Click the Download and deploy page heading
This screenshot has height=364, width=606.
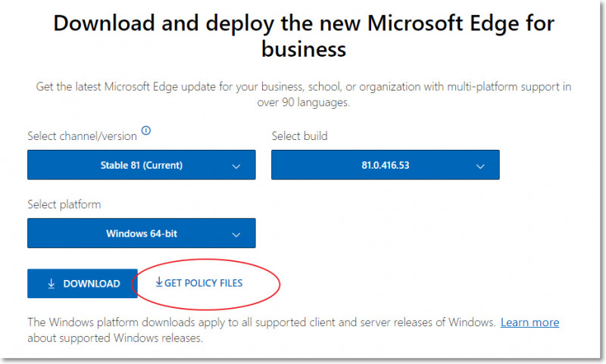coord(304,36)
